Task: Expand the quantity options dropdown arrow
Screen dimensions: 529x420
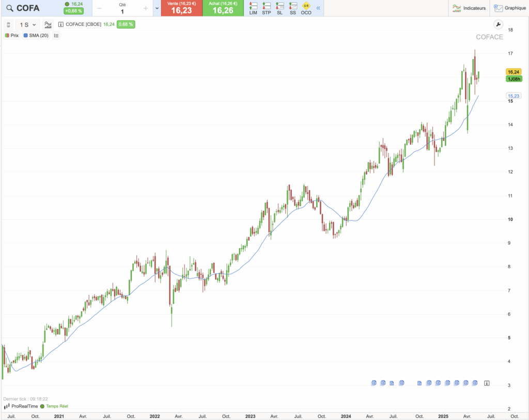Action: click(x=157, y=8)
